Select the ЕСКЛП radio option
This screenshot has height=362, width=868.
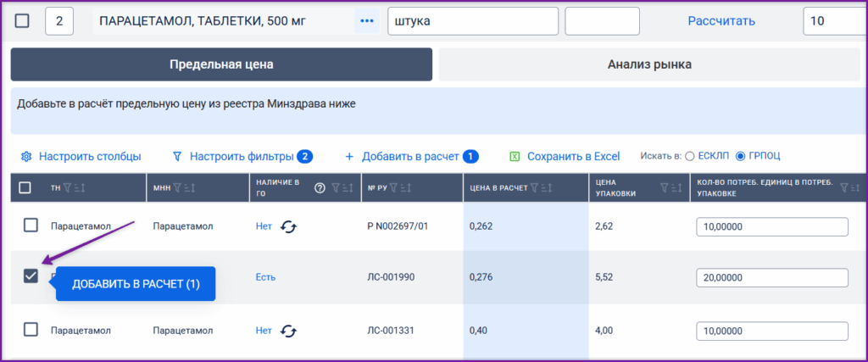690,157
